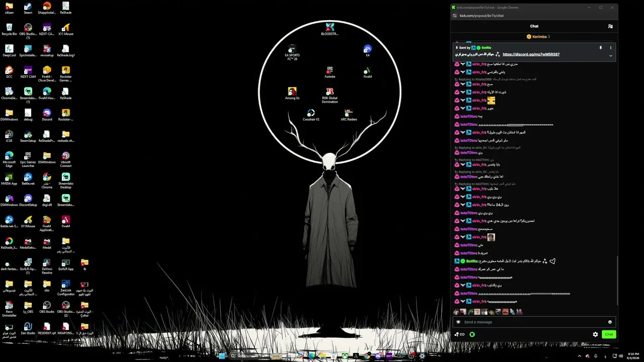Open the chat users list icon
Viewport: 644px width, 362px height.
pyautogui.click(x=610, y=26)
